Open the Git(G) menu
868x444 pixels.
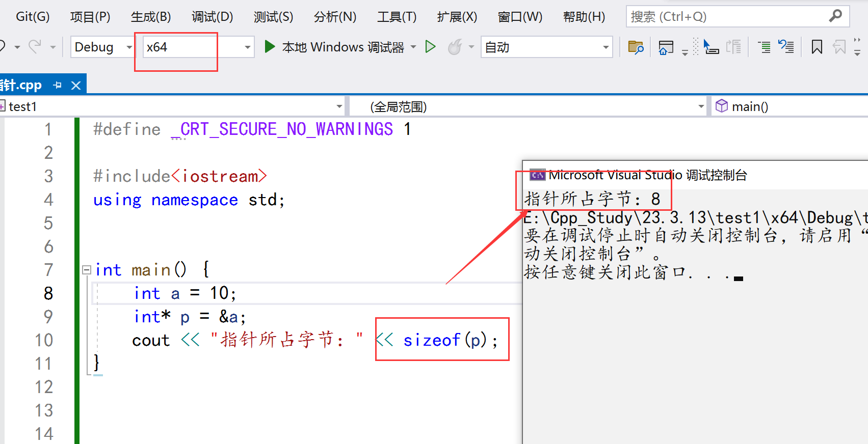pyautogui.click(x=33, y=16)
